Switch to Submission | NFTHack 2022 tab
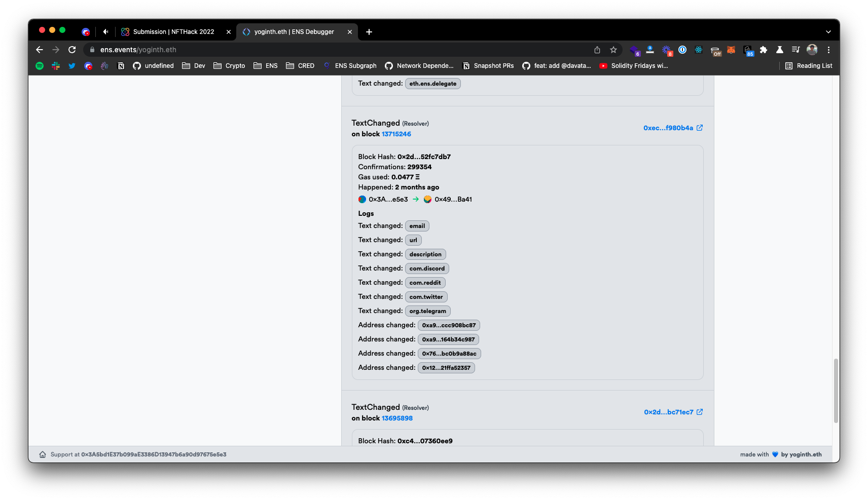868x500 pixels. coord(172,32)
